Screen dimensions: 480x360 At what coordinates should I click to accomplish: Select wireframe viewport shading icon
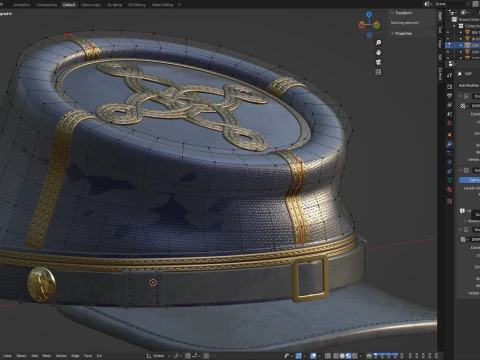coord(336,356)
